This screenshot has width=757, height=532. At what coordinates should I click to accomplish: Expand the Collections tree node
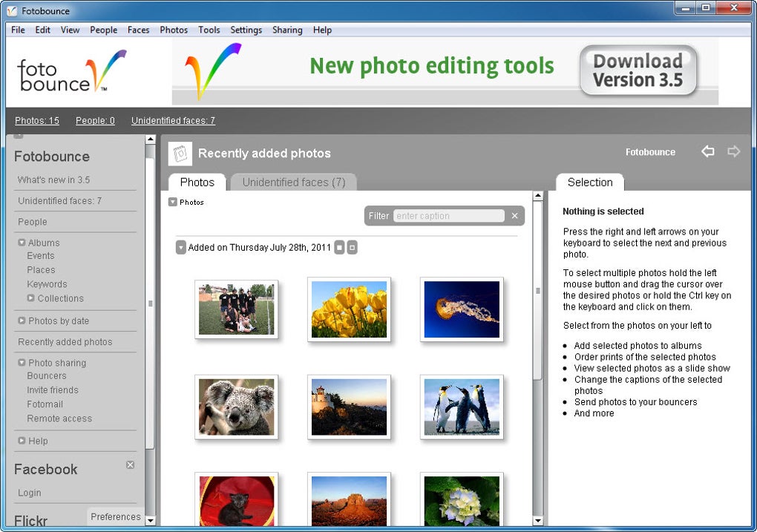click(x=31, y=298)
